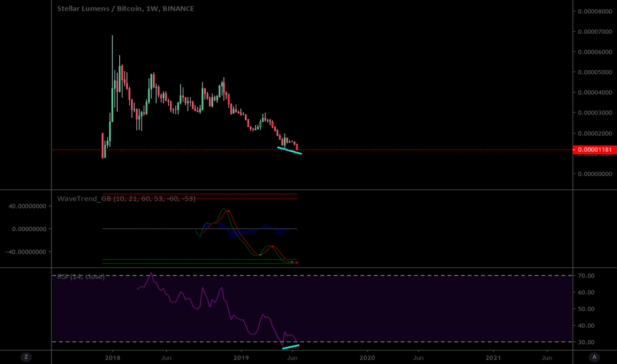Select the cyan trendline under the price candles
This screenshot has height=364, width=617.
pos(289,150)
